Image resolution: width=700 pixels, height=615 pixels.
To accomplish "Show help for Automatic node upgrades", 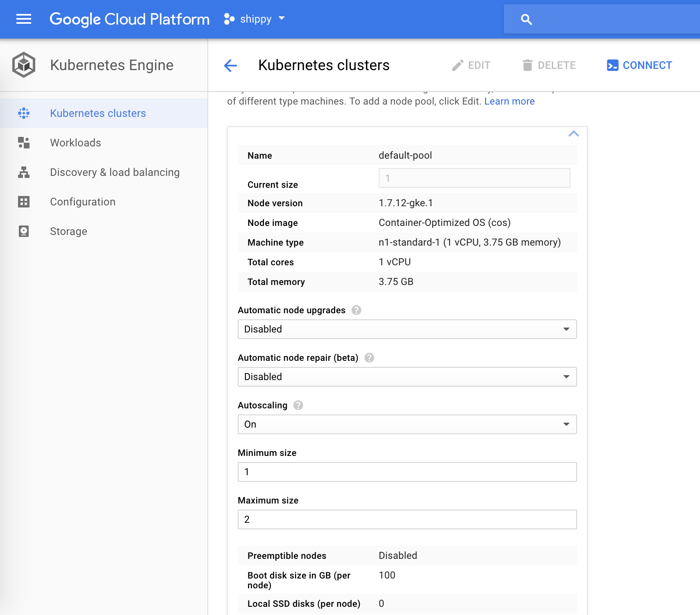I will point(357,310).
